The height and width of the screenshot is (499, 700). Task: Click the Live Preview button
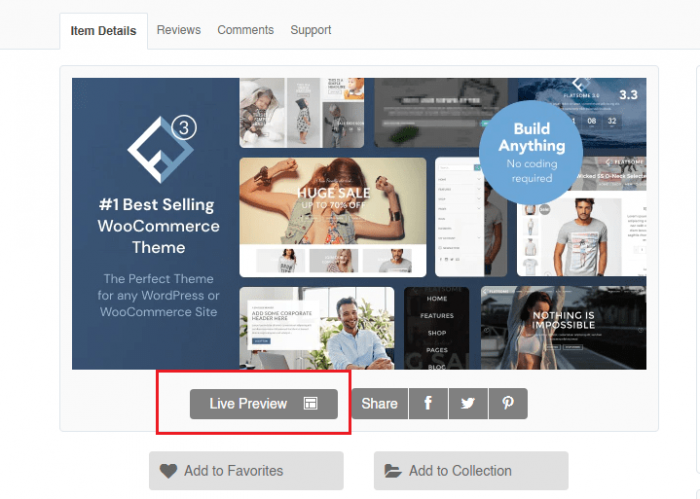point(264,403)
